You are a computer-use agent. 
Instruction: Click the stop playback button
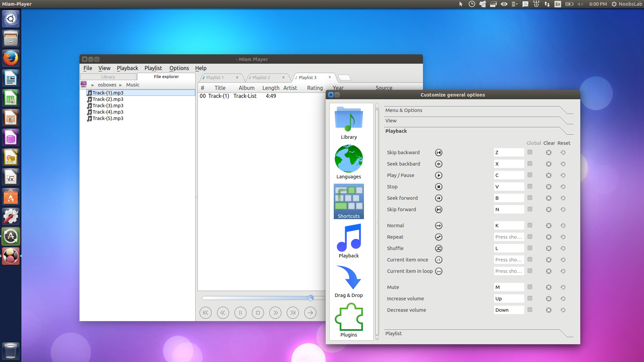[x=258, y=313]
